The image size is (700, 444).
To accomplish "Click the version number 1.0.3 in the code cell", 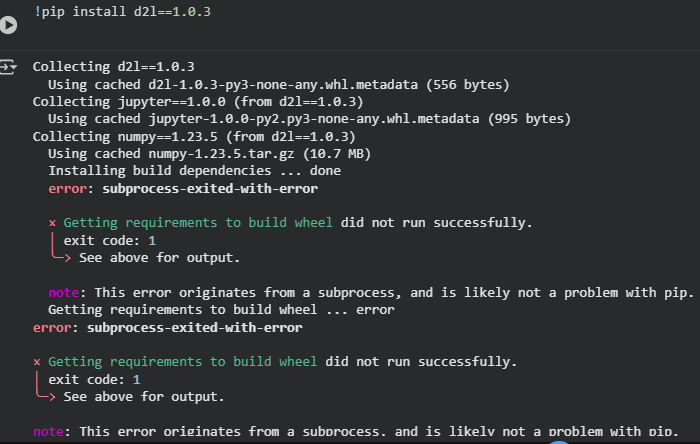I will click(190, 11).
